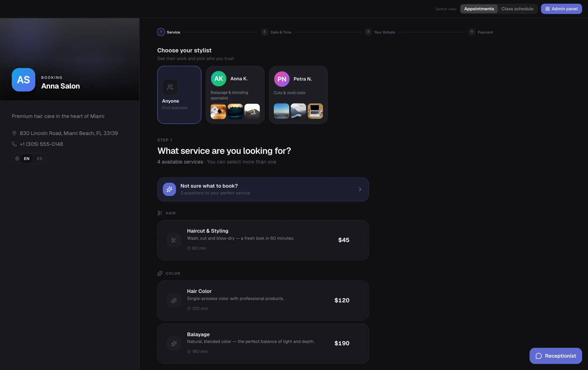Screen dimensions: 588x370
Task: Click the AS salon logo avatar
Action: click(x=24, y=80)
